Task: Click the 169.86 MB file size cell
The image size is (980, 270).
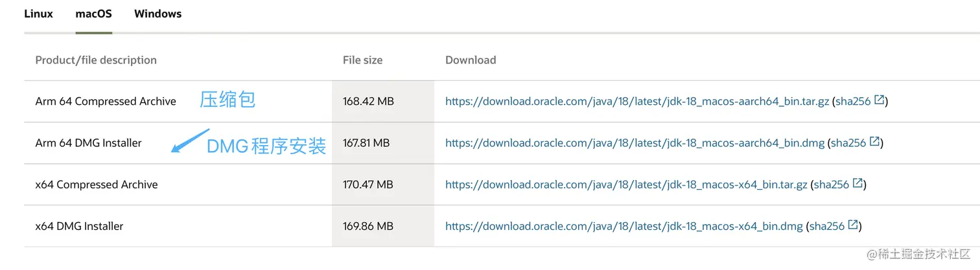Action: 368,226
